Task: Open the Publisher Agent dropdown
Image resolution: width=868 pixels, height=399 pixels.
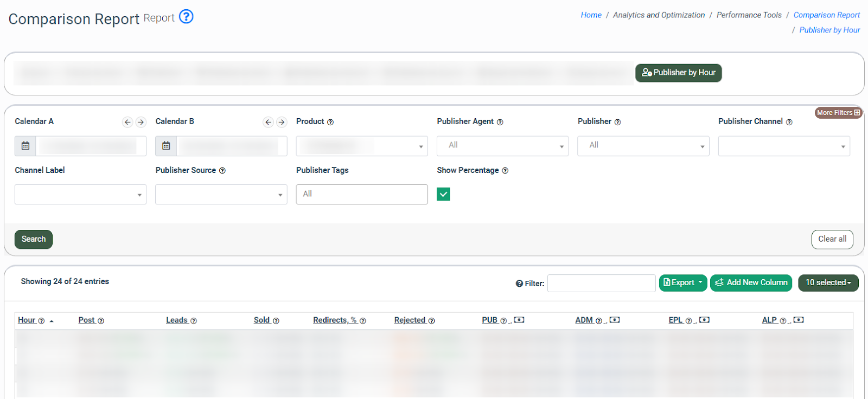Action: coord(502,146)
